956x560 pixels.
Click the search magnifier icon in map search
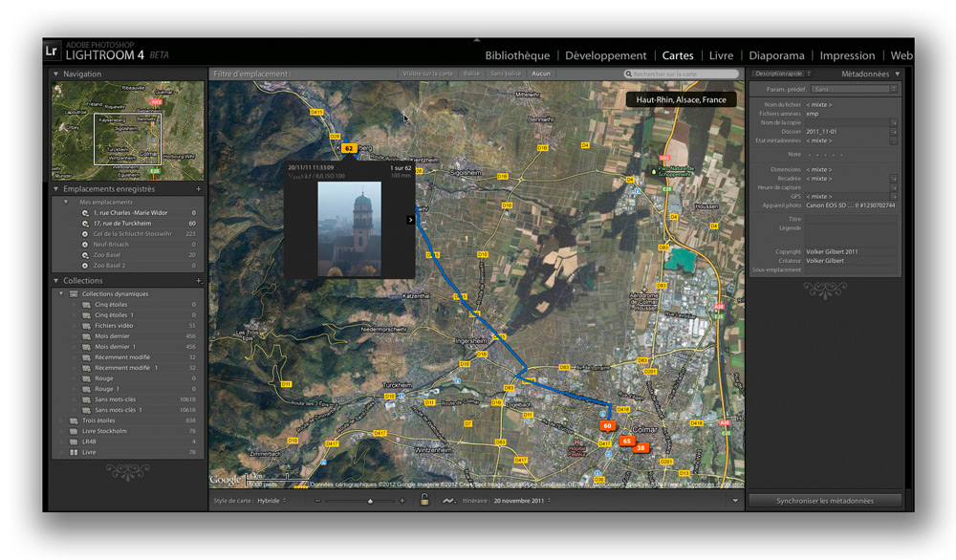(x=629, y=74)
